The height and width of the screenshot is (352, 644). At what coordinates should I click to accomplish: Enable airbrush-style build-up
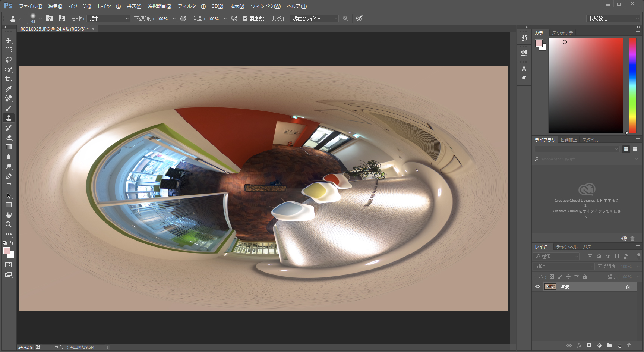[x=234, y=18]
